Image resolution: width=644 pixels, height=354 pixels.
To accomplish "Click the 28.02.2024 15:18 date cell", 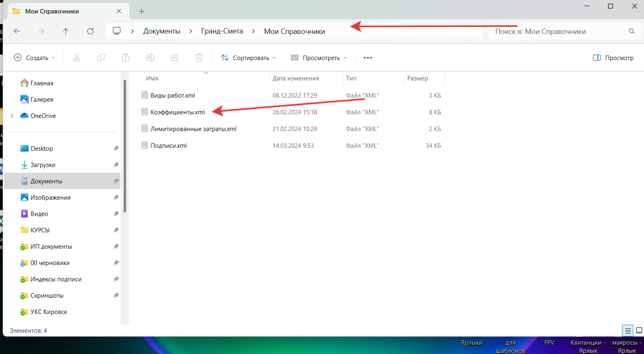I will coord(295,112).
